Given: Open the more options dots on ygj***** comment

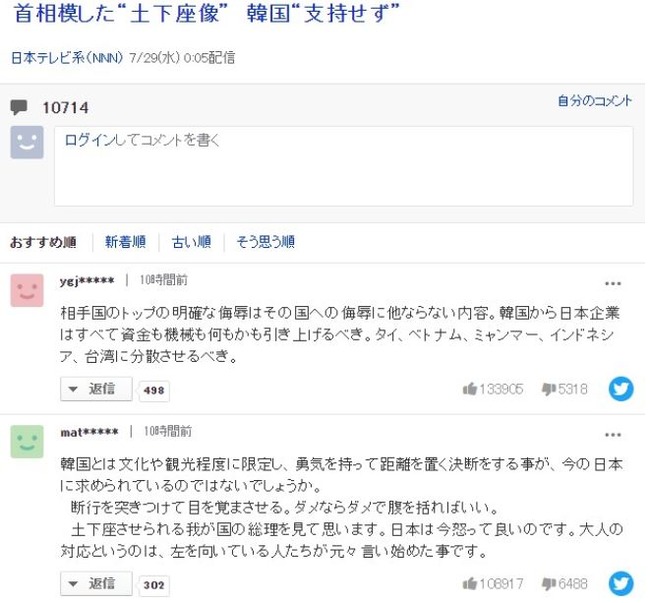Looking at the screenshot, I should click(x=613, y=283).
